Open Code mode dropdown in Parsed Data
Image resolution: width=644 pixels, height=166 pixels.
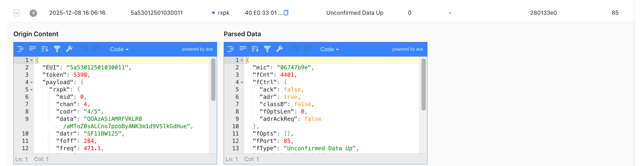click(x=329, y=49)
